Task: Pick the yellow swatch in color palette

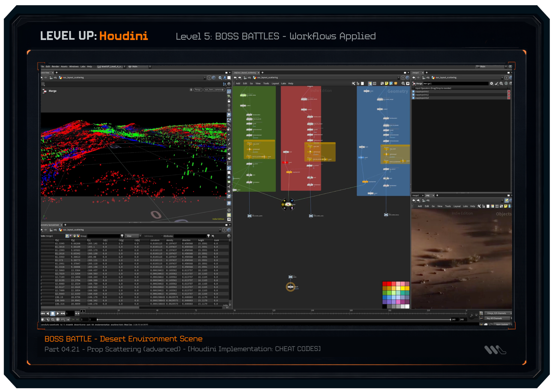Action: [x=402, y=288]
